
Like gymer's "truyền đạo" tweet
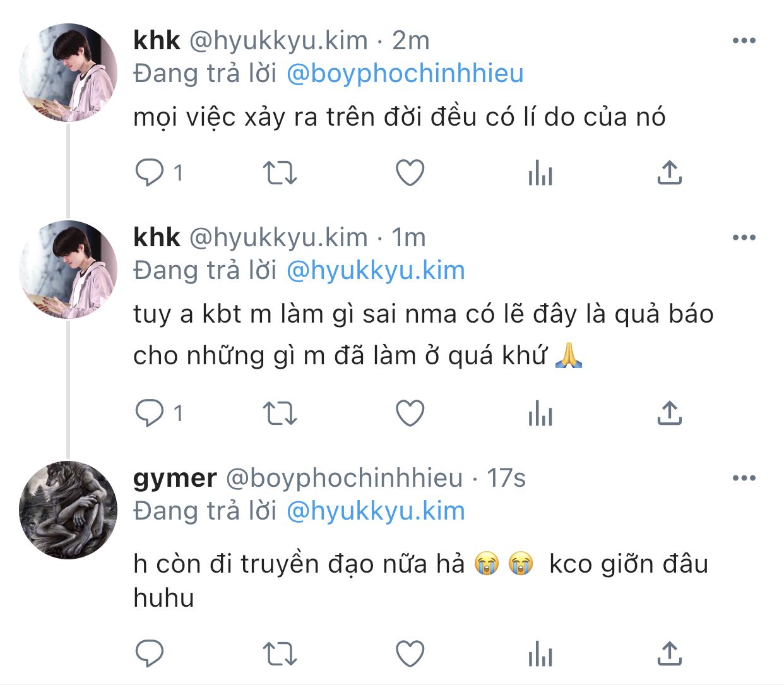pyautogui.click(x=410, y=653)
